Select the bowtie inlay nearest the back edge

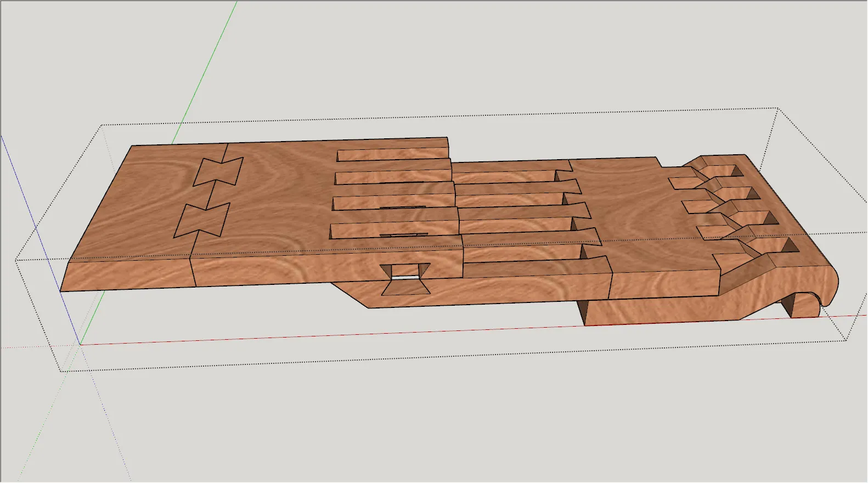click(x=218, y=171)
